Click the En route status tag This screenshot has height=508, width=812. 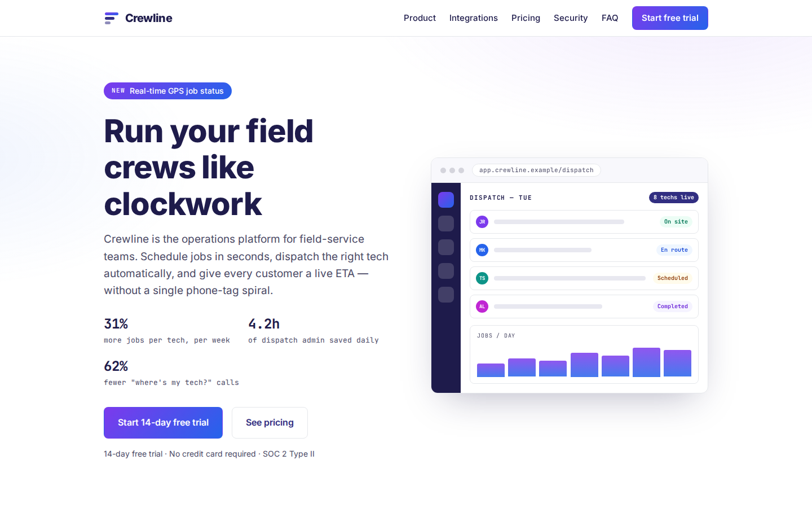click(674, 250)
